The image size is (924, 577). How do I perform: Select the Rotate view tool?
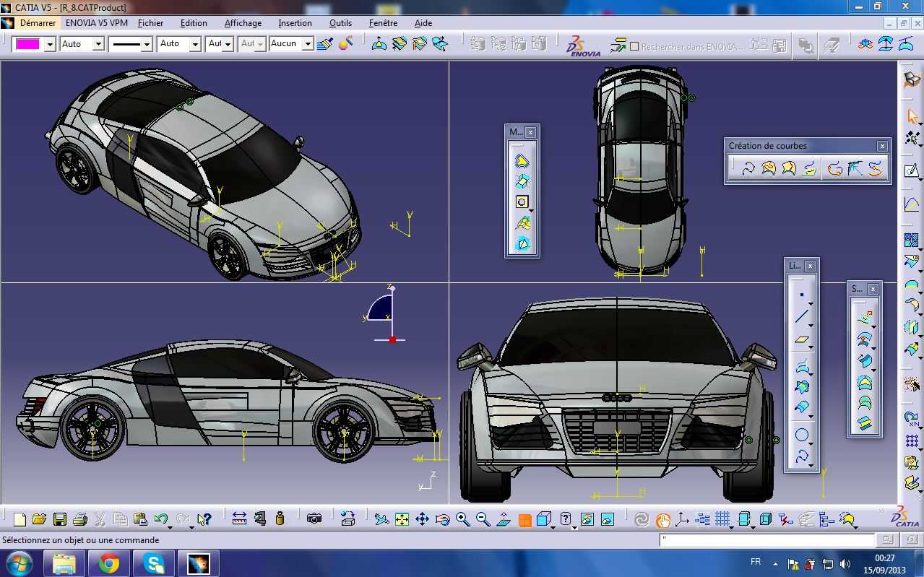443,519
